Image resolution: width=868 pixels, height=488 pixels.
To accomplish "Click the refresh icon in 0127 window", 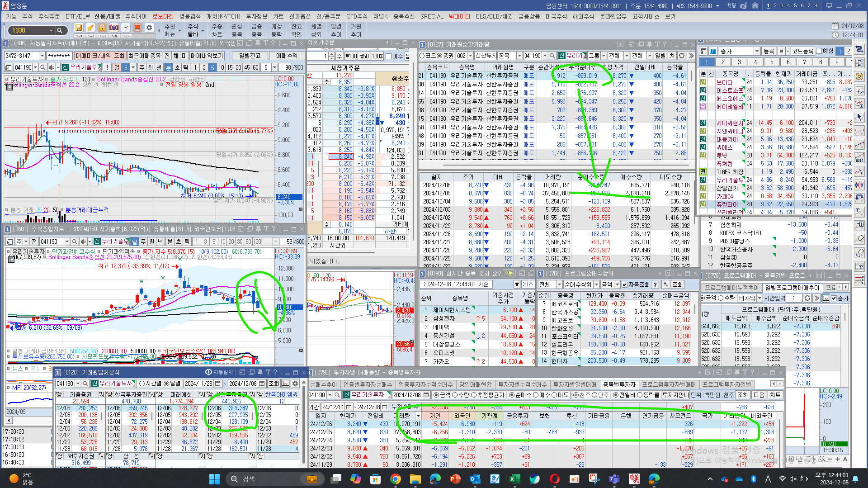I will [682, 56].
